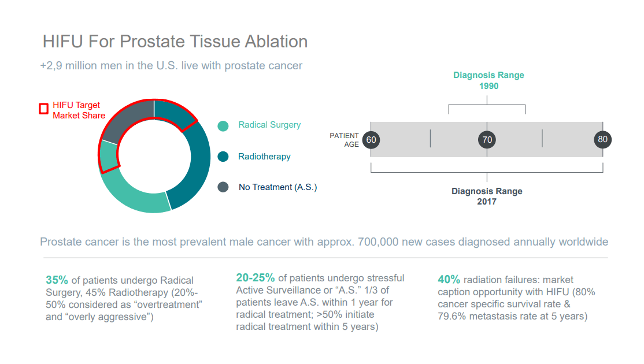Image resolution: width=644 pixels, height=364 pixels.
Task: Click the Radiotherapy legend dot
Action: [223, 157]
